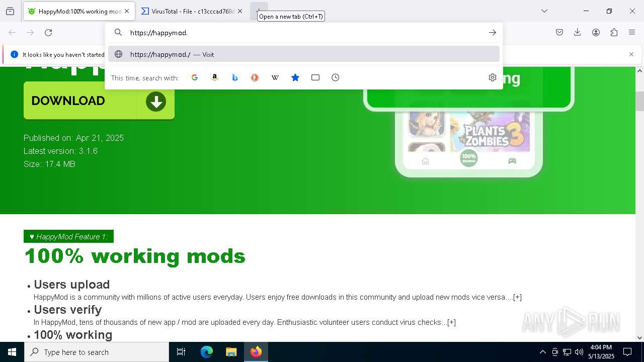This screenshot has height=362, width=644.
Task: Open the Windows Start menu
Action: tap(12, 352)
